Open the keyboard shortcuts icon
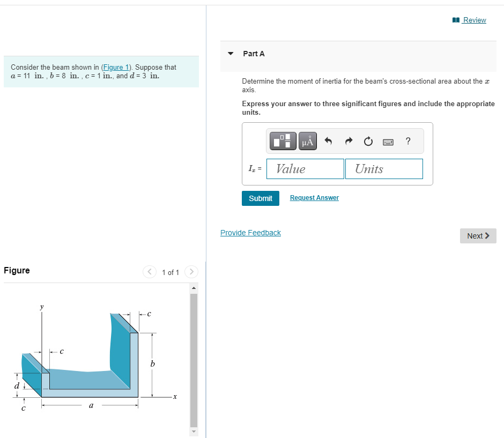Screen dimensions: 504x438 click(x=389, y=141)
